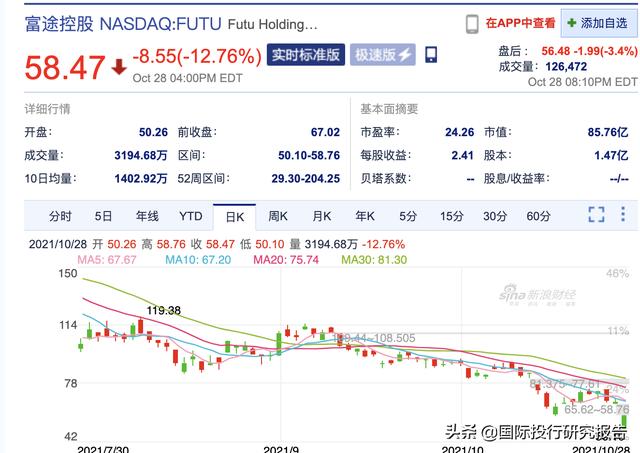Click the MA5: 67.67 indicator label

click(107, 260)
